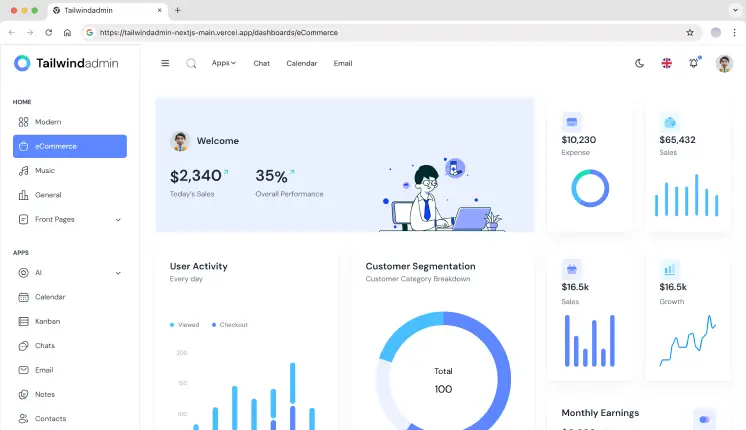Image resolution: width=746 pixels, height=430 pixels.
Task: Click the address bar URL
Action: 219,32
